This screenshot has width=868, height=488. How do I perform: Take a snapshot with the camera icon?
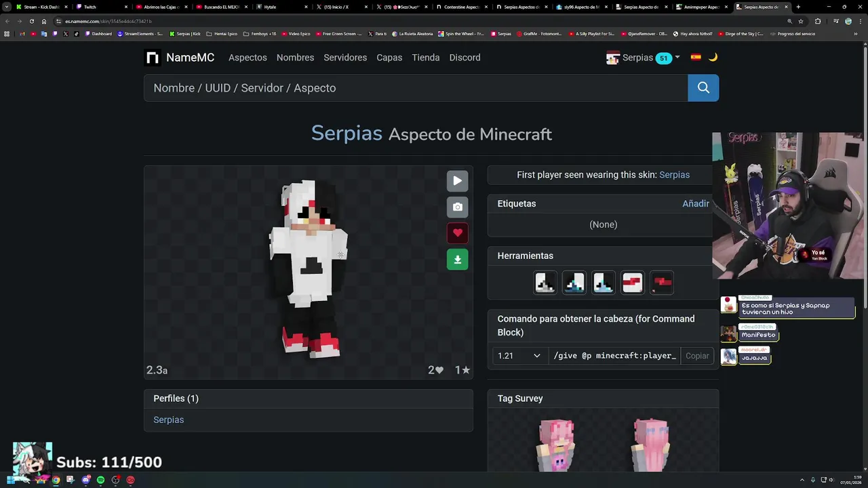tap(457, 207)
